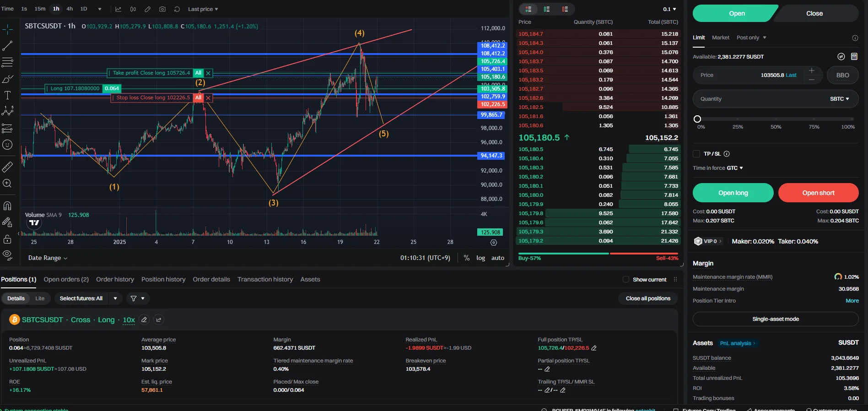This screenshot has width=868, height=411.
Task: Open the futures calculator icon
Action: pyautogui.click(x=854, y=57)
